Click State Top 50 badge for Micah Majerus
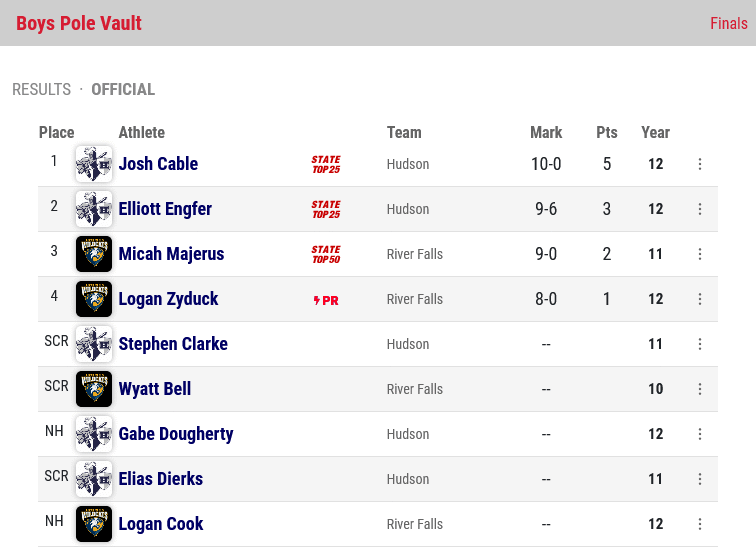The image size is (756, 557). point(326,254)
